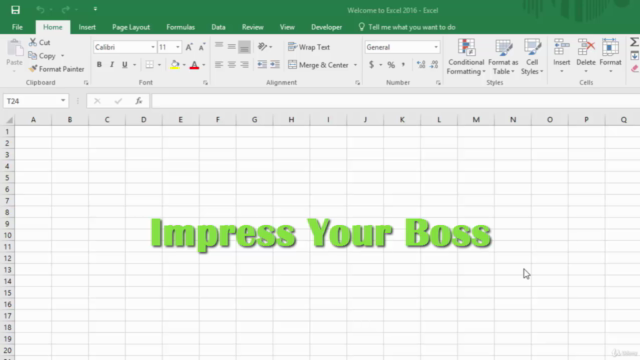Click Comma Style icon

click(403, 64)
